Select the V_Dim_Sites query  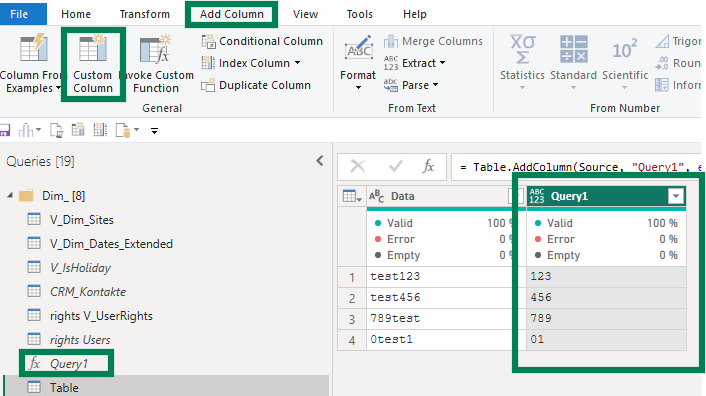81,220
